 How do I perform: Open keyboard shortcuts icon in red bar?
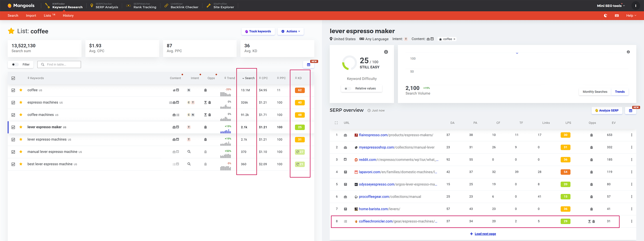(617, 15)
